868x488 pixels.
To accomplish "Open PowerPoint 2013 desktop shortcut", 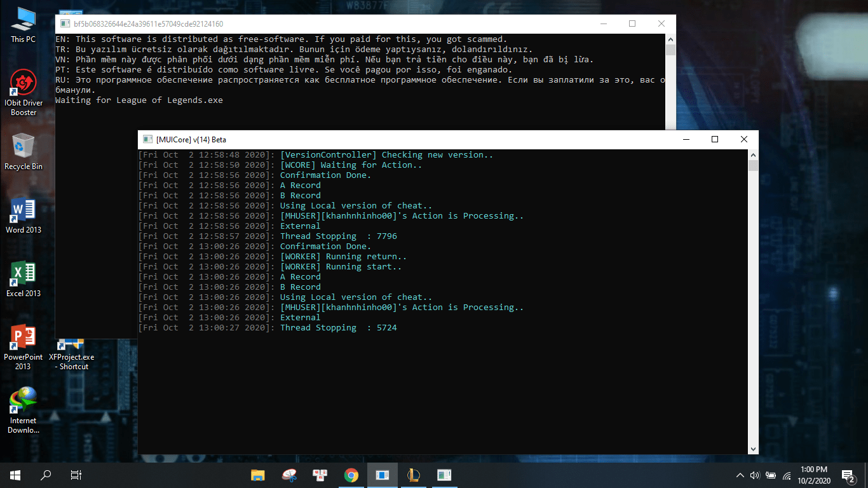I will (24, 347).
